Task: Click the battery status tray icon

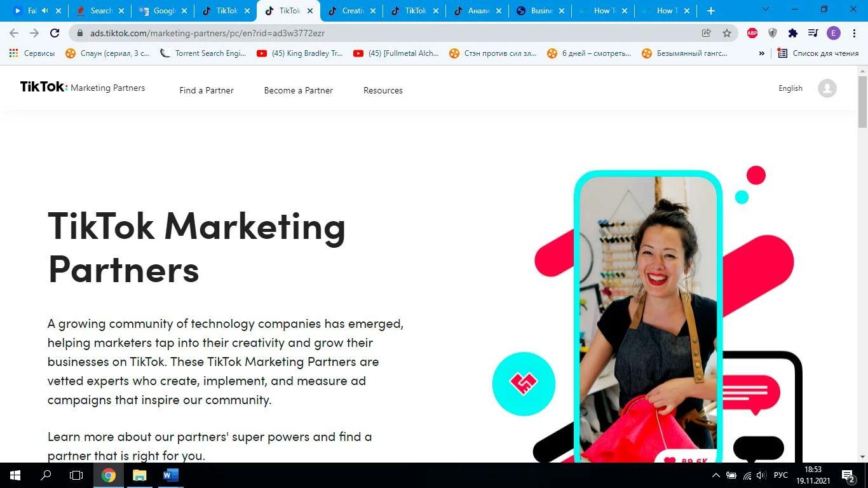Action: pos(731,475)
